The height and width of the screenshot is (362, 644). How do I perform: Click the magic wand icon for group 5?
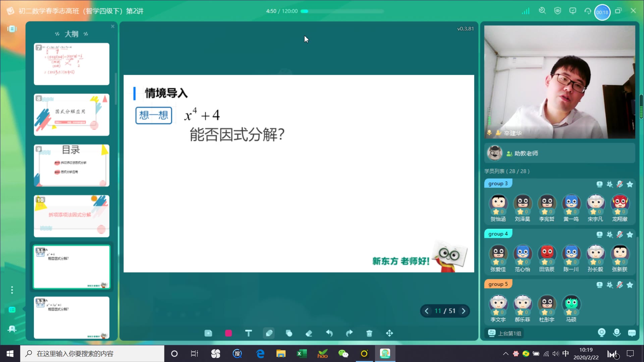click(610, 285)
